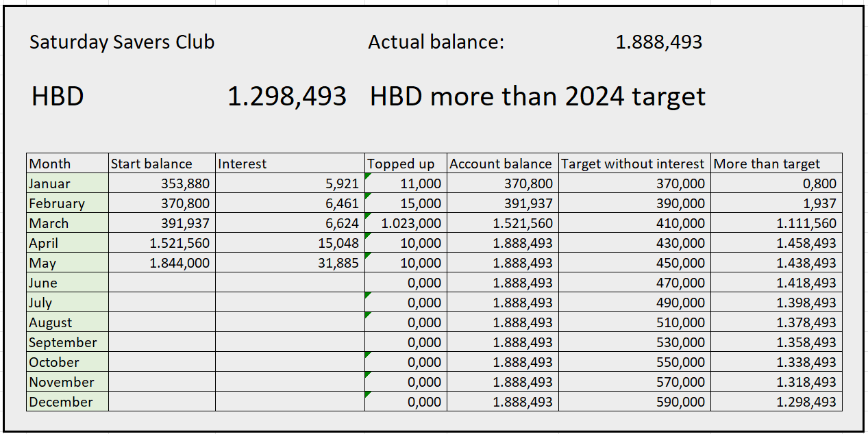The image size is (868, 434).
Task: Click May topped up value 10,000
Action: coord(406,262)
